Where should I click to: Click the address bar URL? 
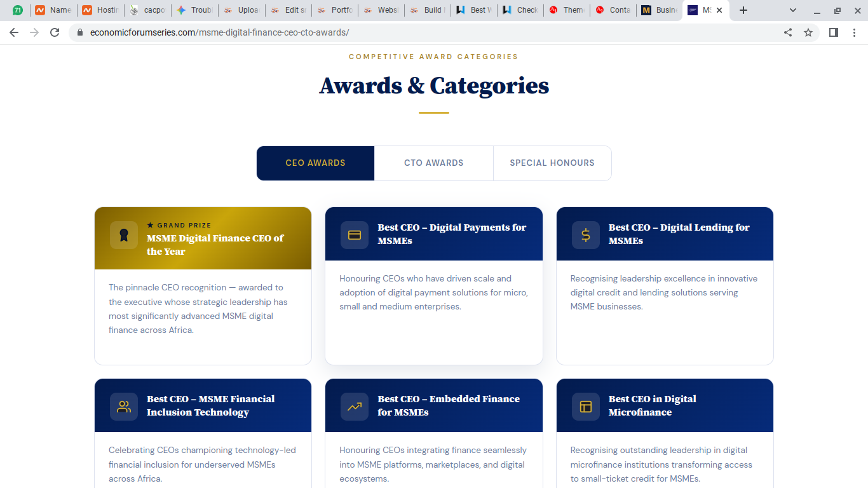[x=220, y=32]
